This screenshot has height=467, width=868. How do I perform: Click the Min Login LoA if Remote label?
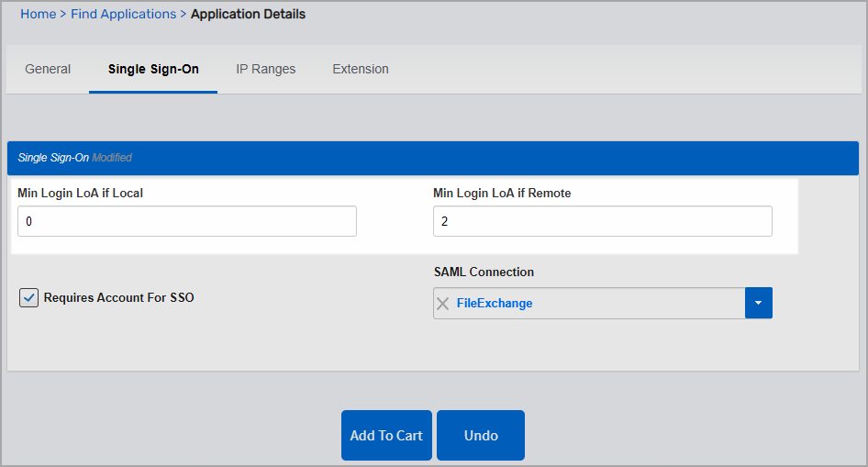502,193
